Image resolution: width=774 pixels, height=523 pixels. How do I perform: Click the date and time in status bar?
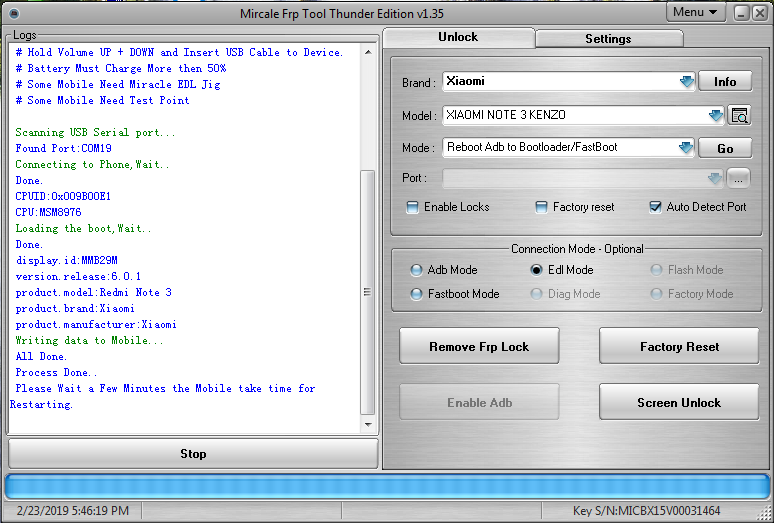click(x=73, y=511)
